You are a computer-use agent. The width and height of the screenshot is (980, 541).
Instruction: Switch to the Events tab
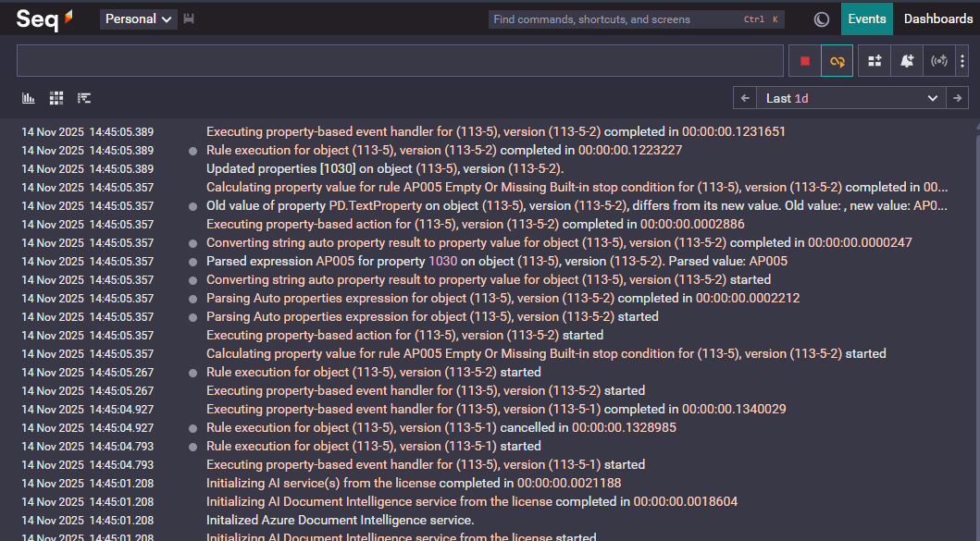click(866, 18)
